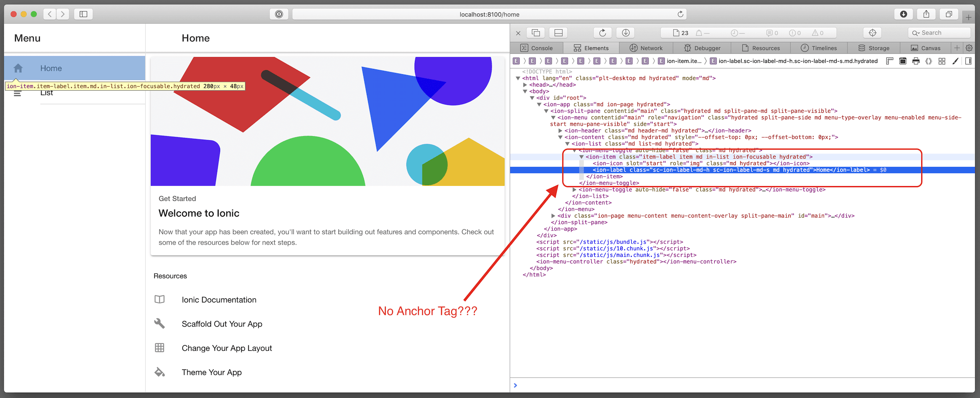Viewport: 980px width, 398px height.
Task: Click errors count in dashboard
Action: (x=795, y=33)
